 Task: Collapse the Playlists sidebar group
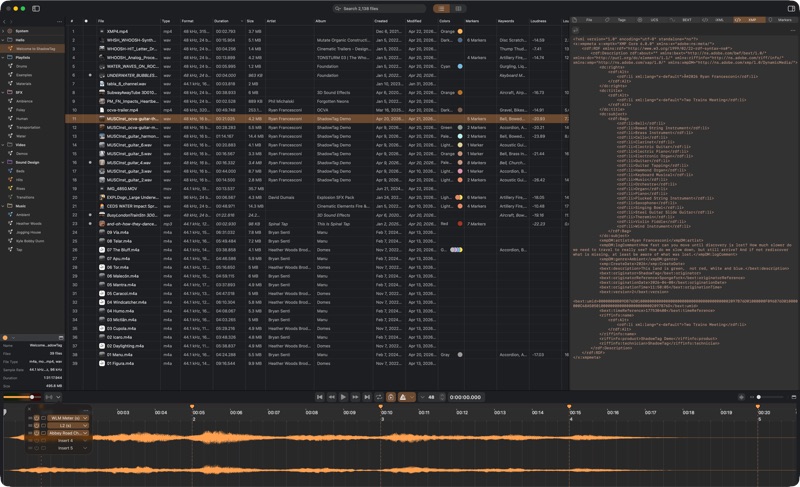point(3,58)
